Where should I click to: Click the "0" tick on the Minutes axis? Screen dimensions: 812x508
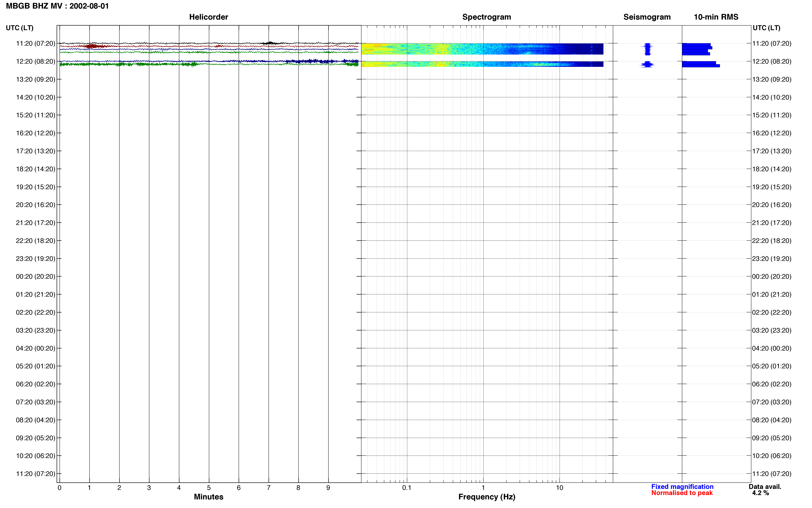tap(59, 487)
